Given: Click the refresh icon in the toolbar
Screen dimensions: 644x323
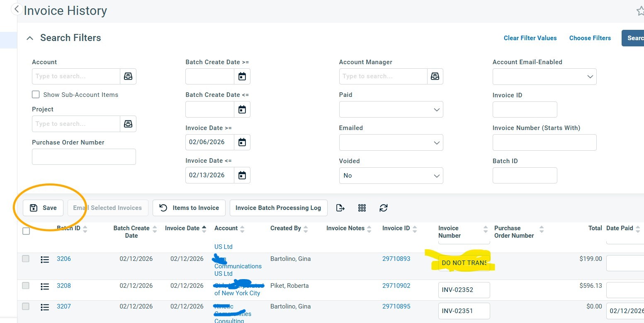Looking at the screenshot, I should 384,208.
